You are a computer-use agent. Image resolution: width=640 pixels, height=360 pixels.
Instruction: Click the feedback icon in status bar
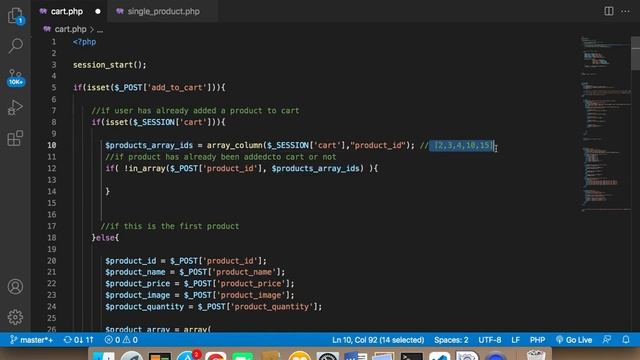(x=607, y=340)
